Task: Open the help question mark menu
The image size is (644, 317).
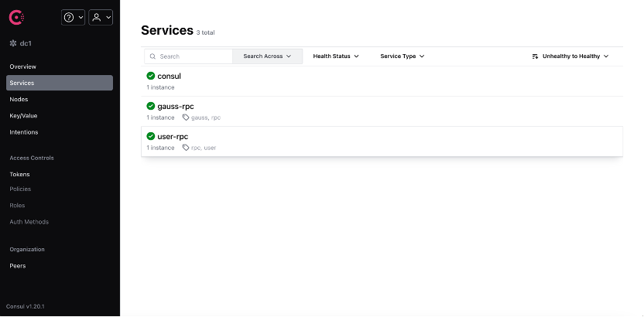Action: pyautogui.click(x=74, y=17)
